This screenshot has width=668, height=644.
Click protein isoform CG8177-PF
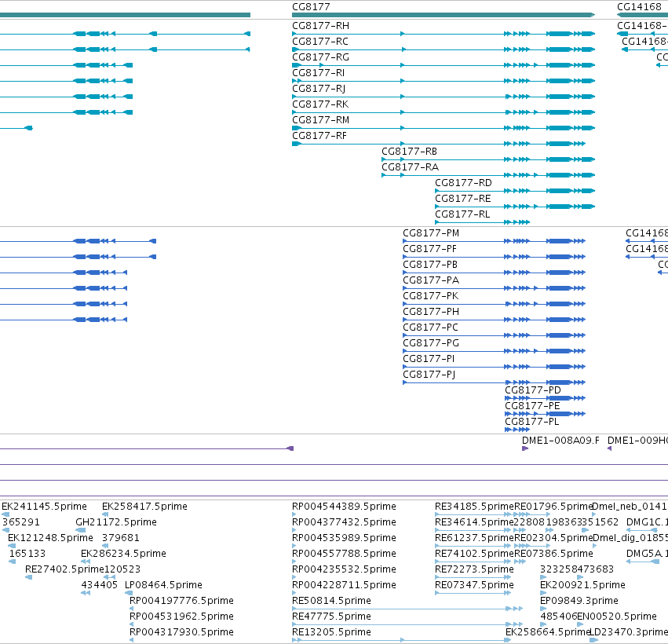click(430, 249)
